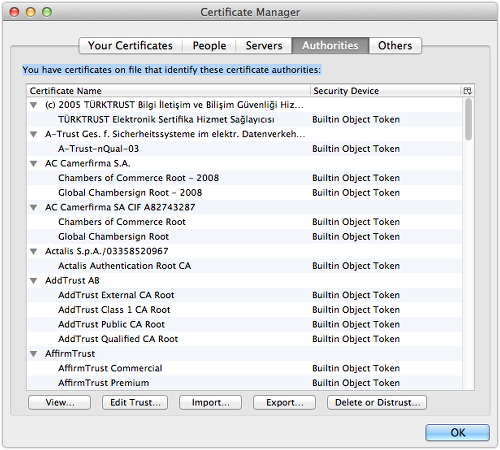This screenshot has width=500, height=450.
Task: Select Actalis Authentication Root CA
Action: click(x=244, y=266)
